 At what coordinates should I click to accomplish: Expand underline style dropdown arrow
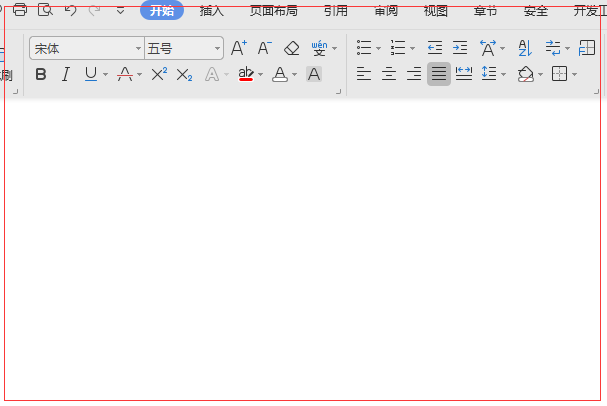tap(105, 74)
